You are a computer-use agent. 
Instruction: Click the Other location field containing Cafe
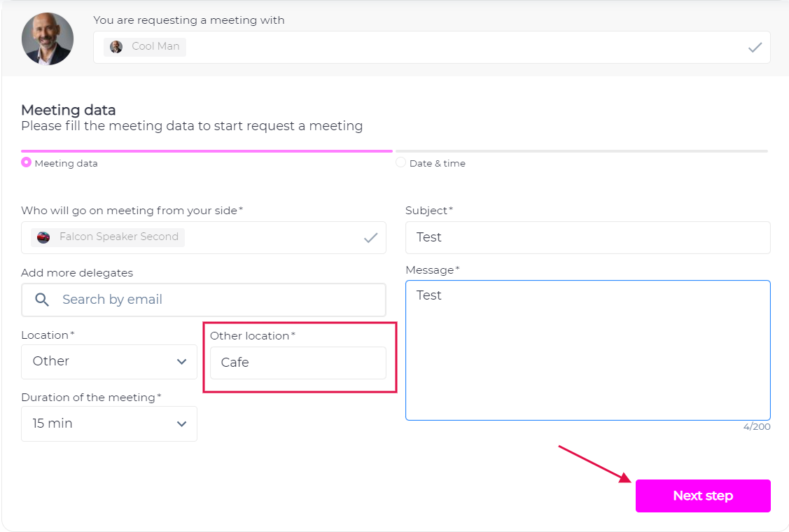(x=298, y=363)
